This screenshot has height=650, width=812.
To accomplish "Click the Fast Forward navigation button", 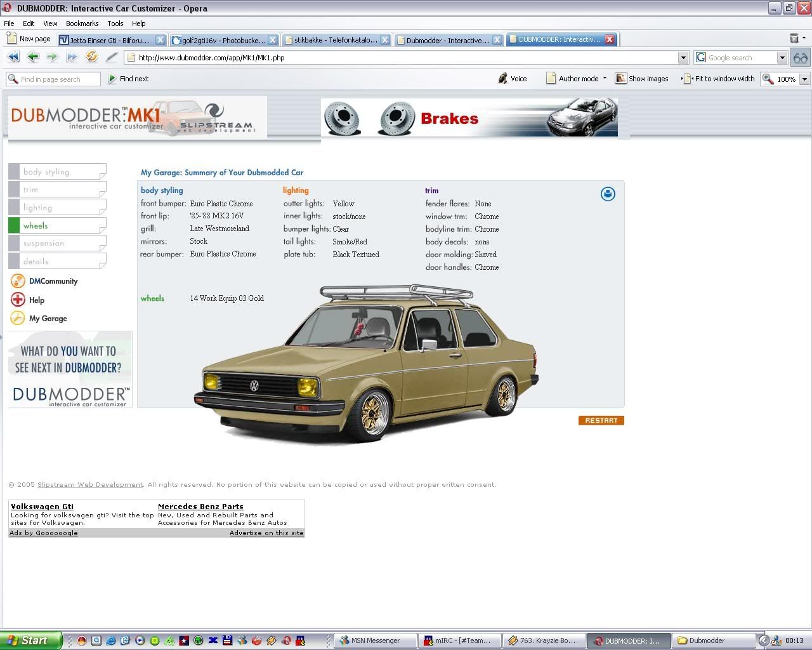I will (x=72, y=57).
